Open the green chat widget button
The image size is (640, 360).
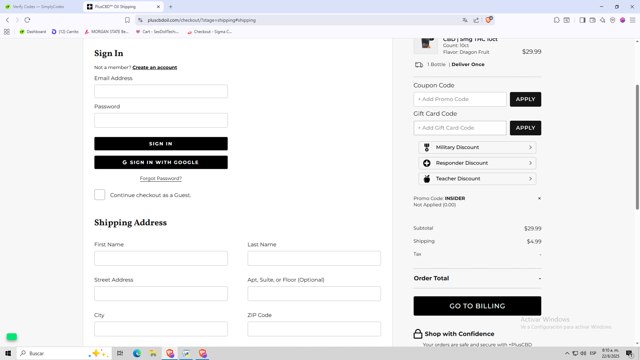12,337
